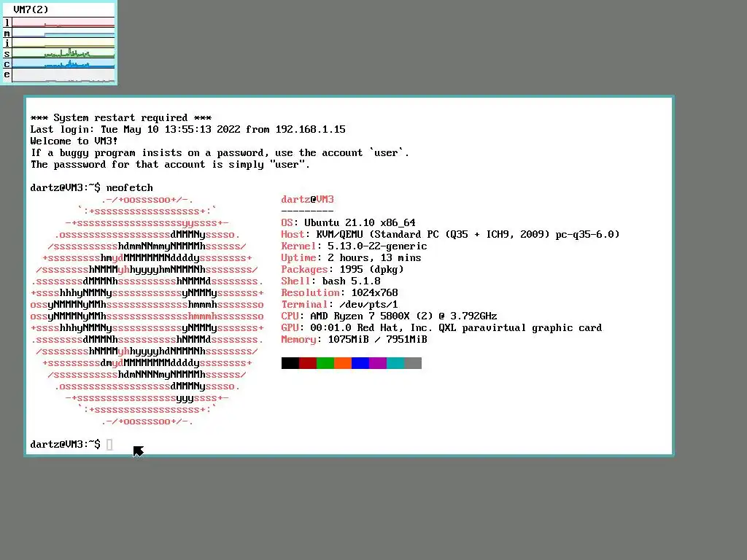
Task: Click the 'Memory: 1075MiB / 7951MiB' line
Action: [354, 340]
